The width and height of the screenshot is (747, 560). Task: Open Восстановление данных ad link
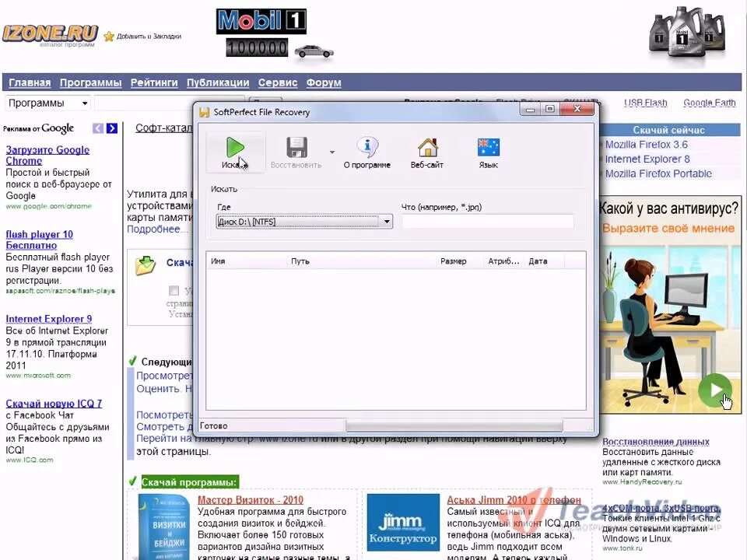pos(656,442)
